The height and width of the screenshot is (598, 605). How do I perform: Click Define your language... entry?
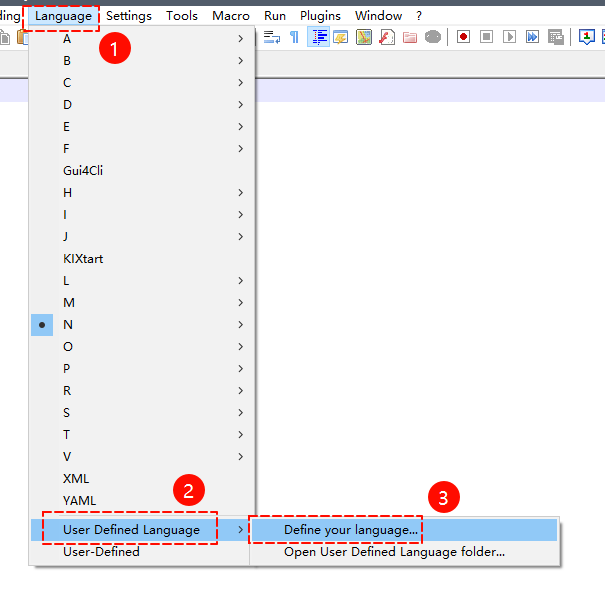coord(351,529)
